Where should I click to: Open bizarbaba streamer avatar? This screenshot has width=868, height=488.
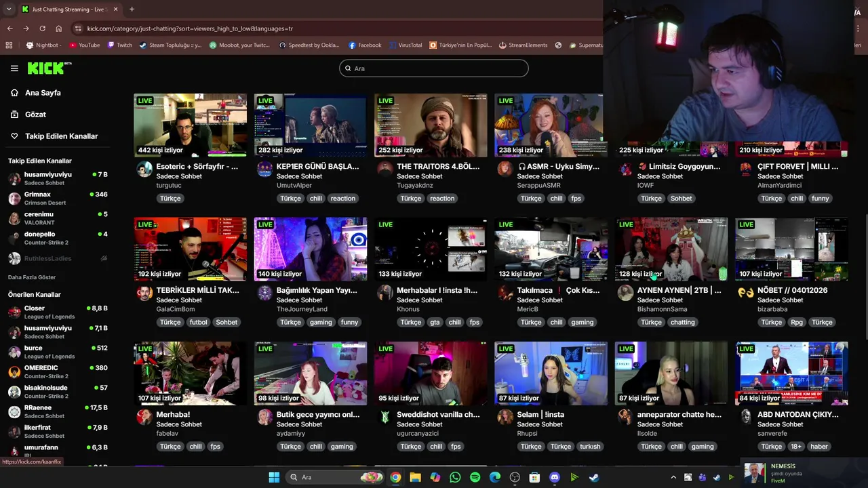(745, 293)
